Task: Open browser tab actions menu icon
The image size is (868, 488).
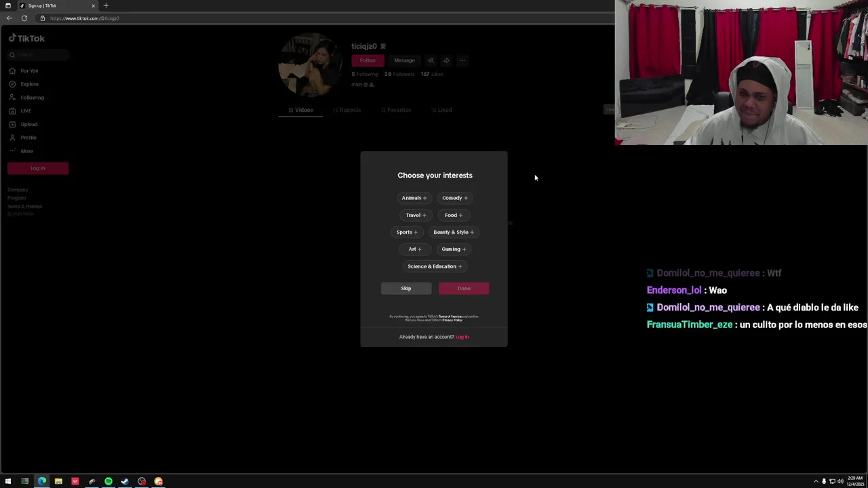Action: [x=8, y=5]
